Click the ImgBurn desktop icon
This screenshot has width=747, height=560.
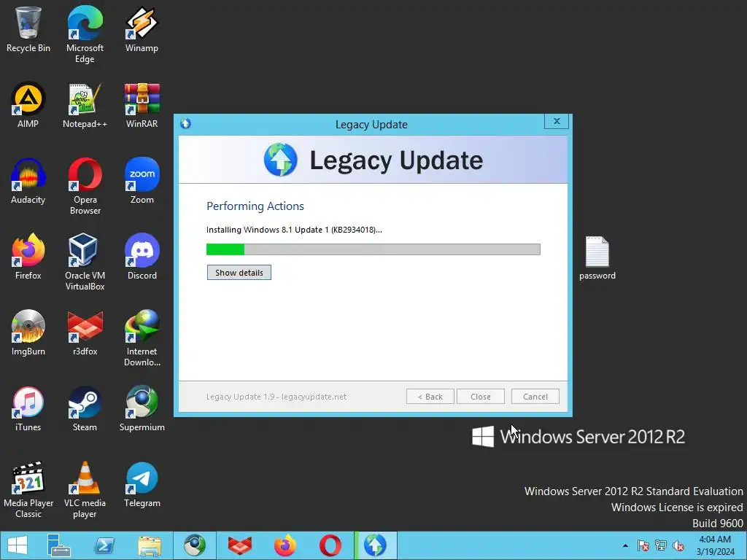click(x=28, y=332)
